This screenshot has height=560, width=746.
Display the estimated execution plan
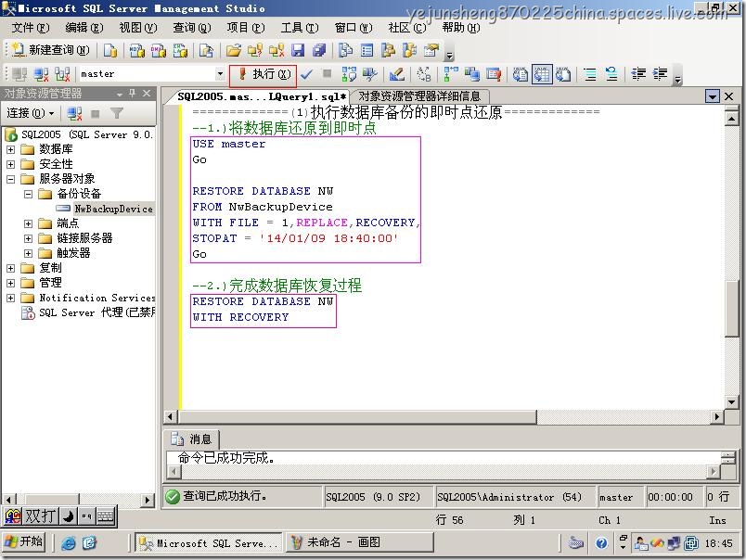click(x=349, y=74)
